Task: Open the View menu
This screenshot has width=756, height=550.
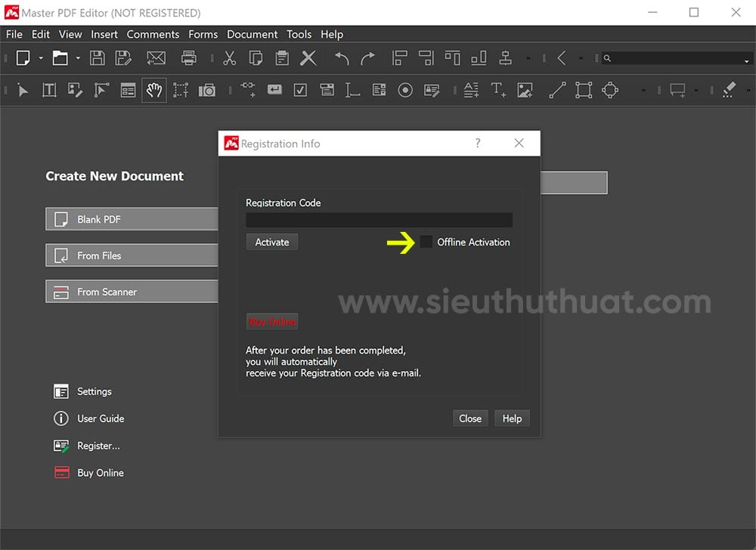Action: (x=70, y=34)
